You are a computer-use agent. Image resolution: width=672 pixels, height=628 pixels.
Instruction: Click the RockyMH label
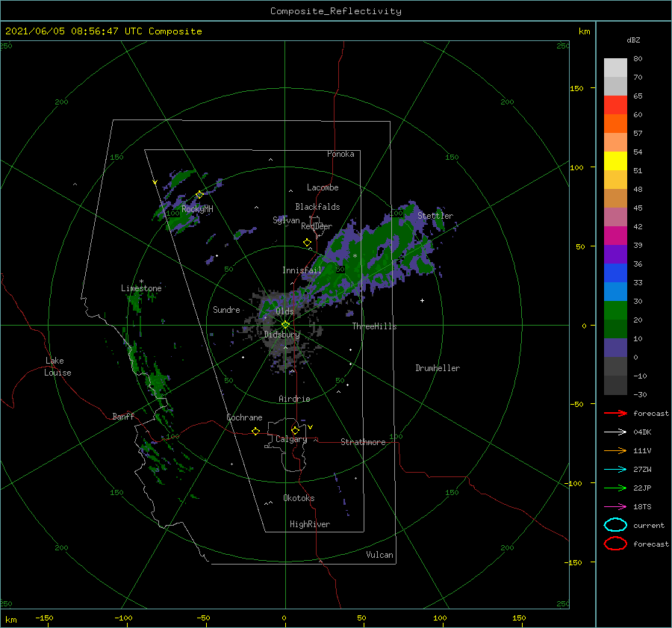pos(197,209)
